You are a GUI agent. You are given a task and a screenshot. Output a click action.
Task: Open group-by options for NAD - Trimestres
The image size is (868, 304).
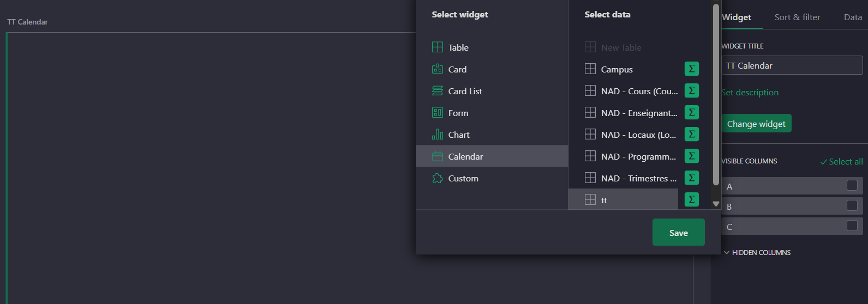click(x=691, y=178)
